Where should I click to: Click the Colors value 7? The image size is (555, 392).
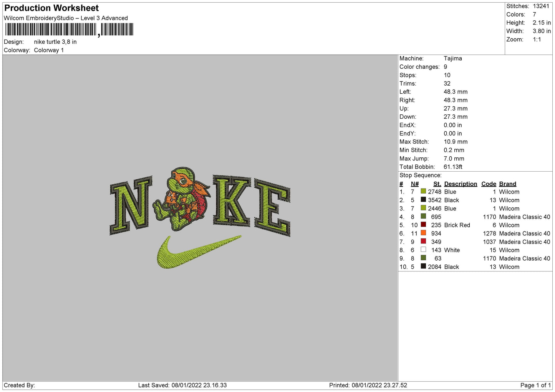click(x=534, y=15)
